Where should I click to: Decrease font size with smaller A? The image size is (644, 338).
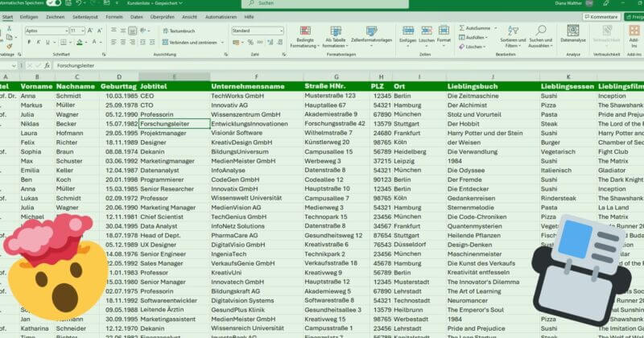[100, 31]
